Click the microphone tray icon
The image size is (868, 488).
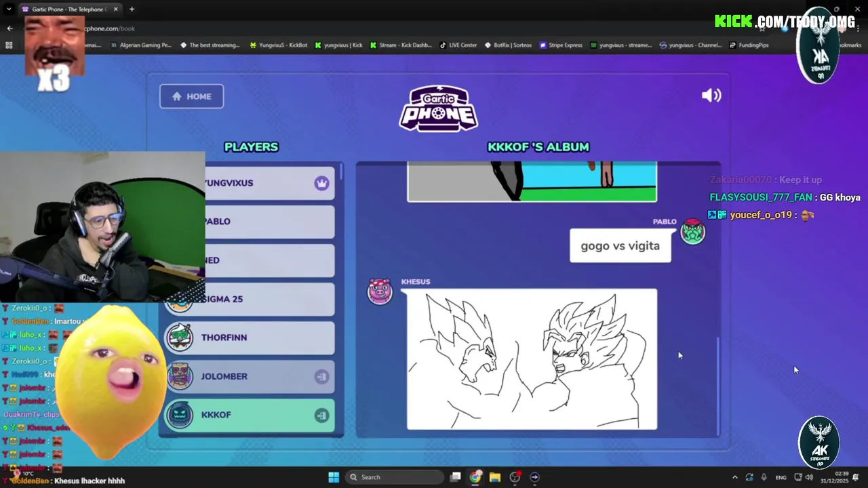point(764,477)
